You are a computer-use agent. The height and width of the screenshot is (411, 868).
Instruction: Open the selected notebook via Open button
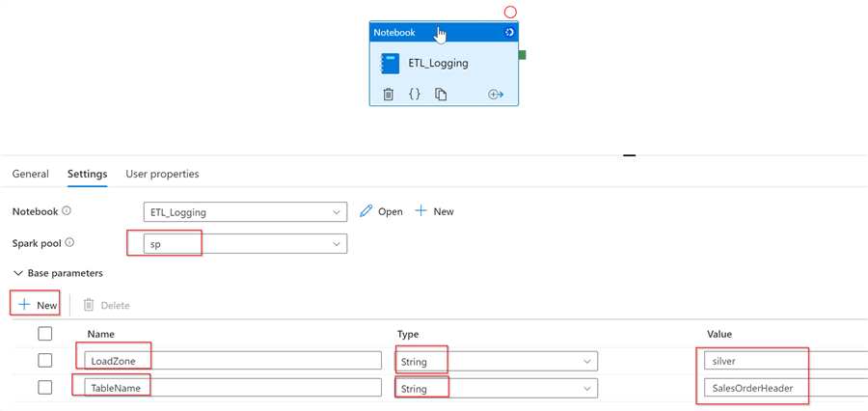(x=381, y=211)
